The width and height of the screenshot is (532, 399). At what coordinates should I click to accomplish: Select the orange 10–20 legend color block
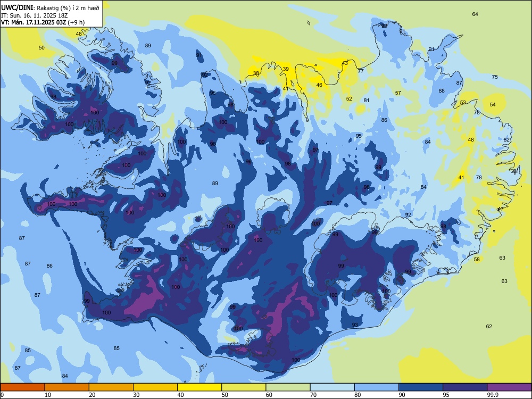coord(67,387)
